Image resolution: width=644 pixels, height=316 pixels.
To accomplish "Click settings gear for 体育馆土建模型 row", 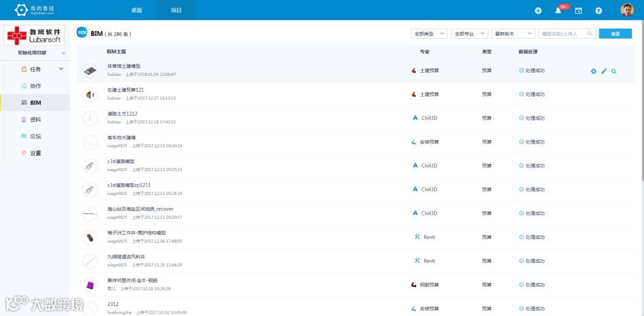I will pyautogui.click(x=593, y=71).
